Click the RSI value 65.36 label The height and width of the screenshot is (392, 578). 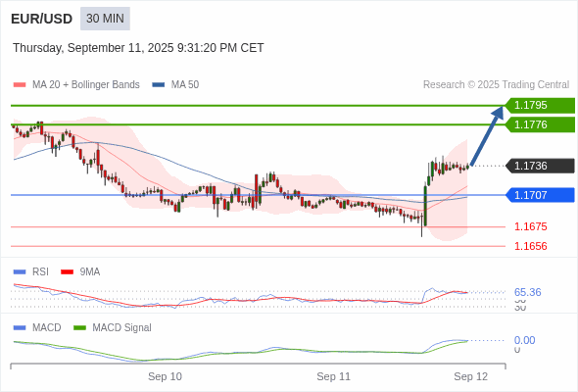pos(527,292)
